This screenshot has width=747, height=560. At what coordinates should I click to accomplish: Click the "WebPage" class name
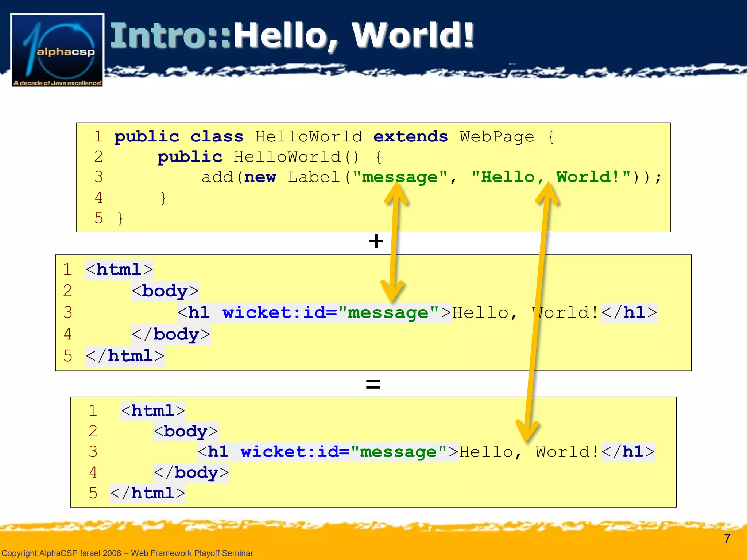[497, 137]
